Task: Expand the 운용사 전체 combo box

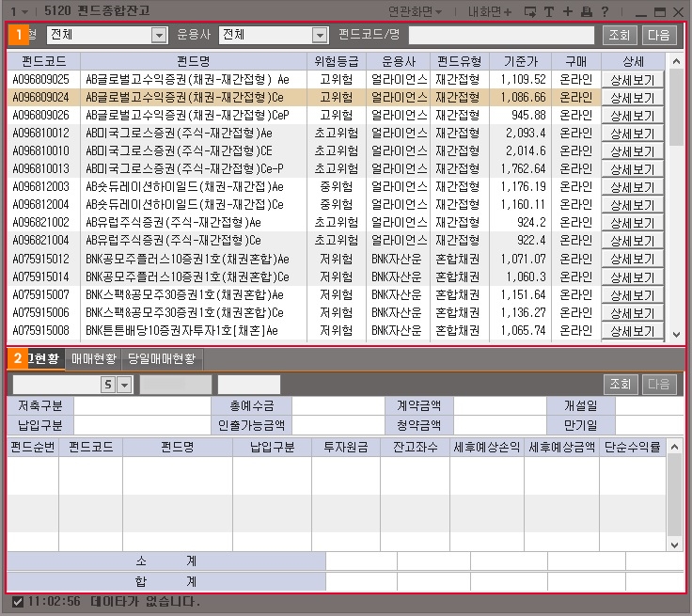Action: point(320,35)
